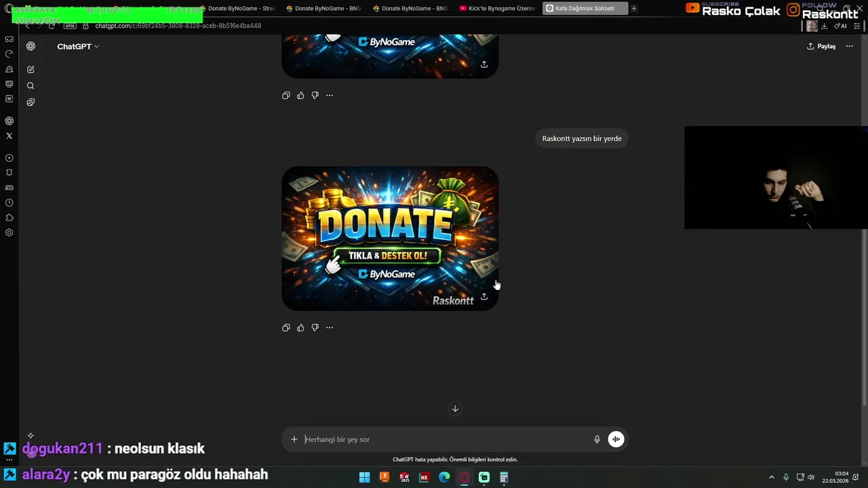The height and width of the screenshot is (488, 868).
Task: Open X (Twitter) in Opera sidebar
Action: pos(9,136)
